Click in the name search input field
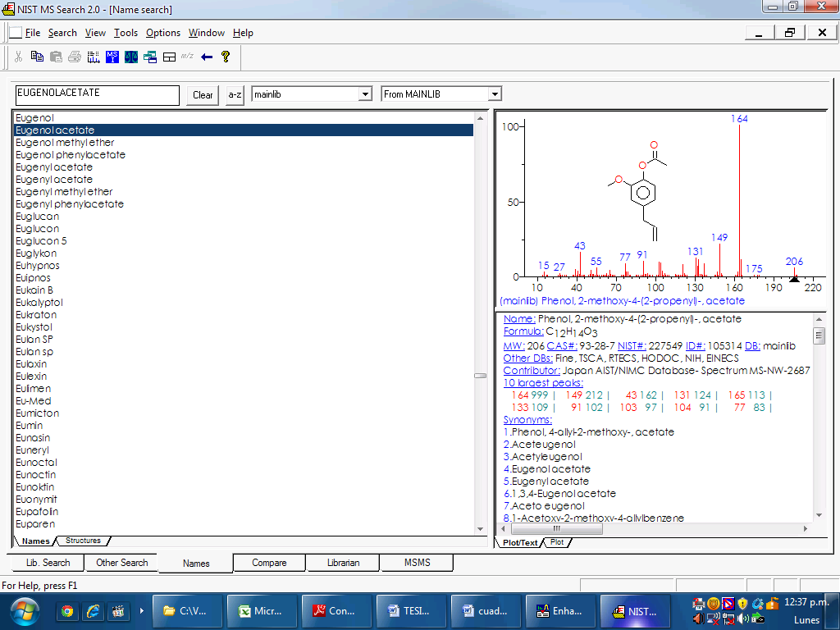 point(98,95)
